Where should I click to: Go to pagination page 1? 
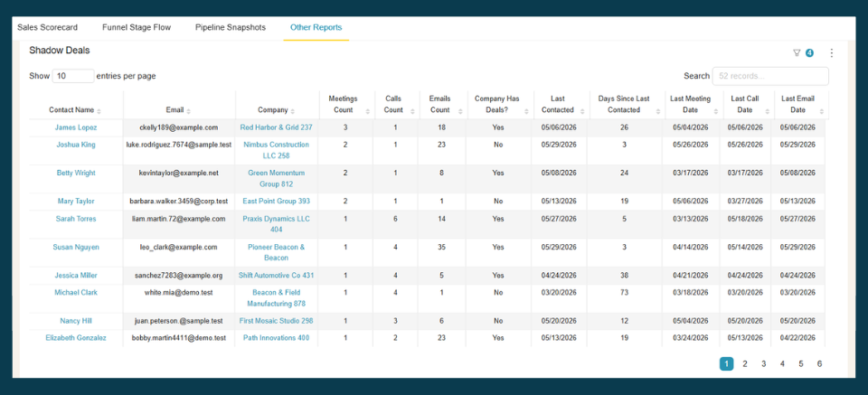tap(726, 363)
